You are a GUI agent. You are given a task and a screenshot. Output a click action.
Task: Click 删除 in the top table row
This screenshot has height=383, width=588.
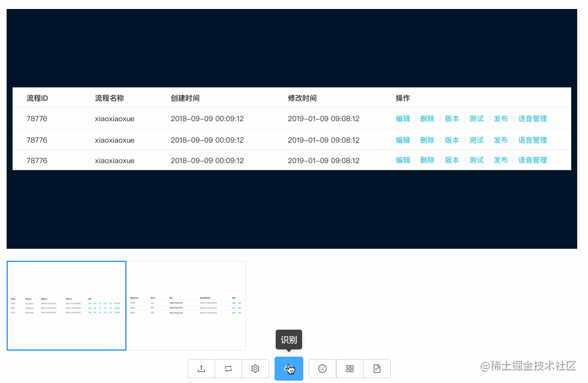427,119
